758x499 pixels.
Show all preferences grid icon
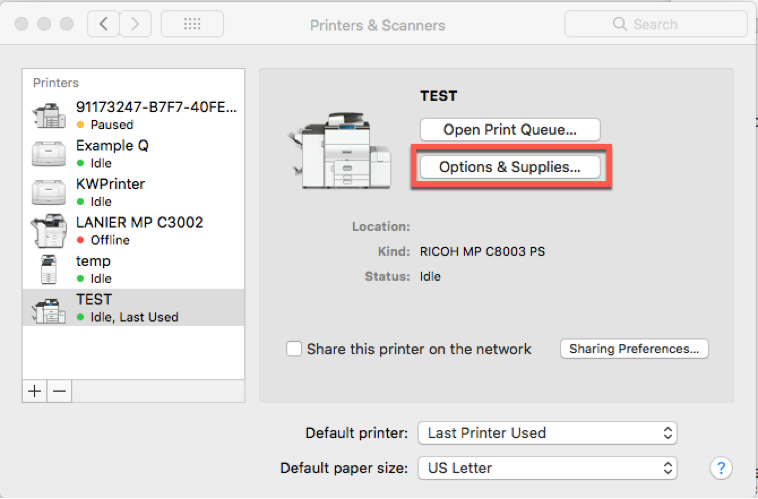192,24
